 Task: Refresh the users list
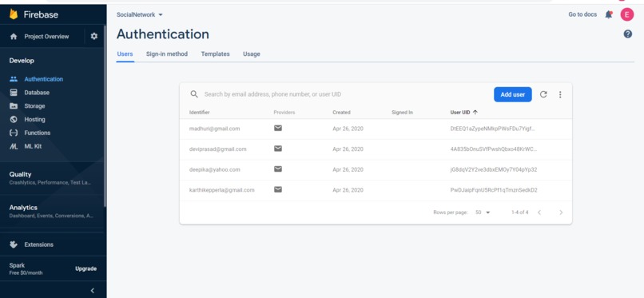click(x=543, y=94)
